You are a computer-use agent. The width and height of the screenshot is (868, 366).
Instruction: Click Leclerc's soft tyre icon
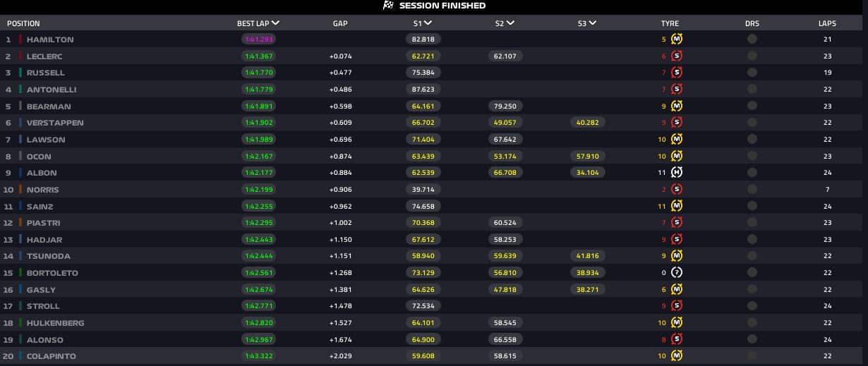[677, 56]
